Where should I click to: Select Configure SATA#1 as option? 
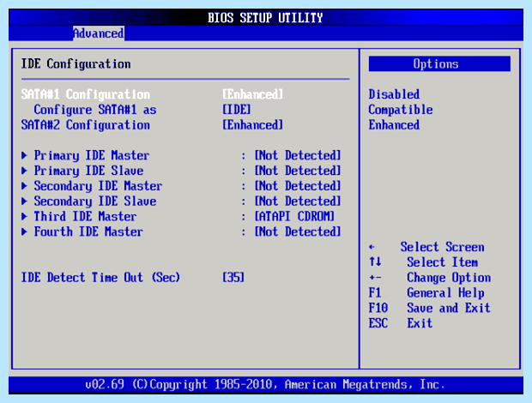[x=95, y=110]
